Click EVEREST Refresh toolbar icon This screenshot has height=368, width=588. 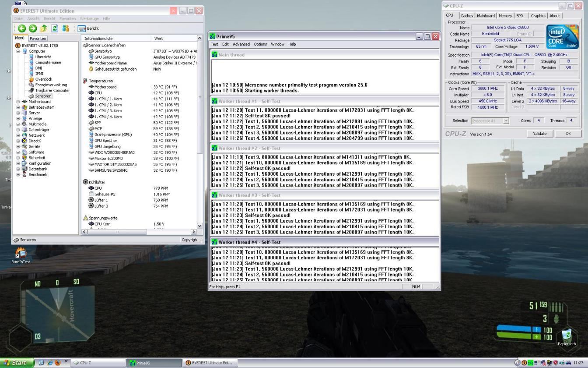pyautogui.click(x=55, y=28)
